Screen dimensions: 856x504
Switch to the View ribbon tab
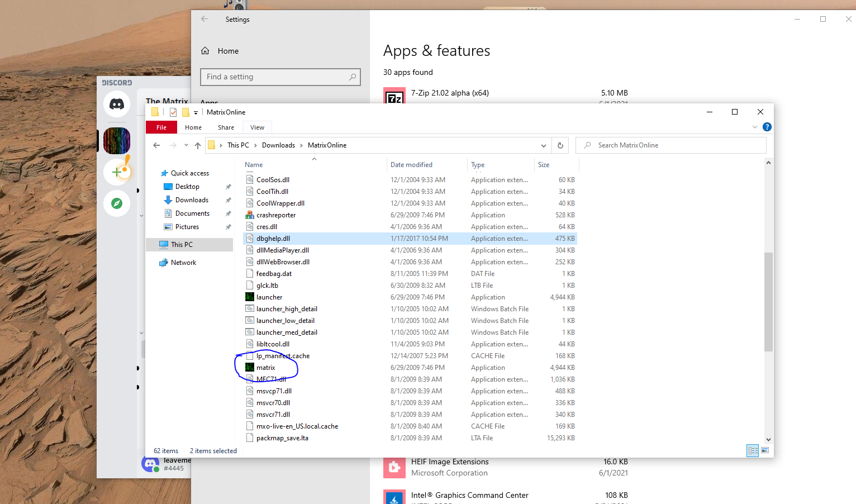pyautogui.click(x=257, y=127)
